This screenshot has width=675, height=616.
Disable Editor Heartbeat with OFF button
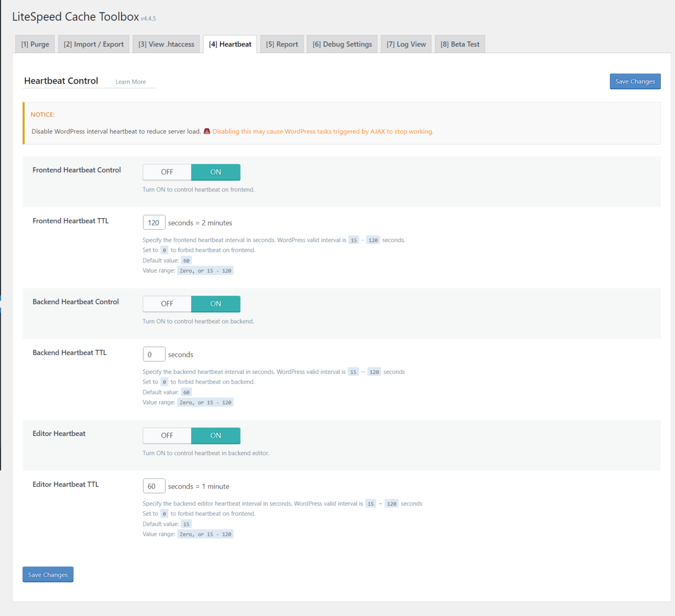tap(167, 435)
